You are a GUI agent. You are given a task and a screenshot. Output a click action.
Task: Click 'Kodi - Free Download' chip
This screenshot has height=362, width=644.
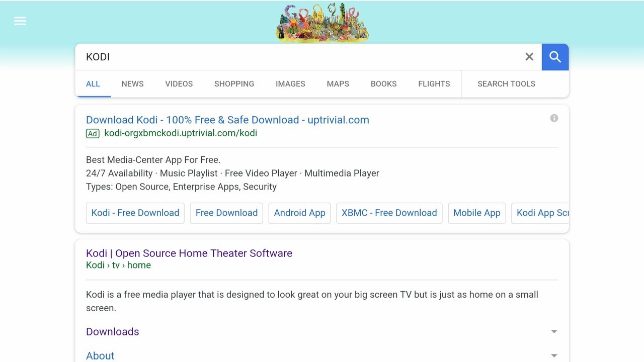coord(135,213)
